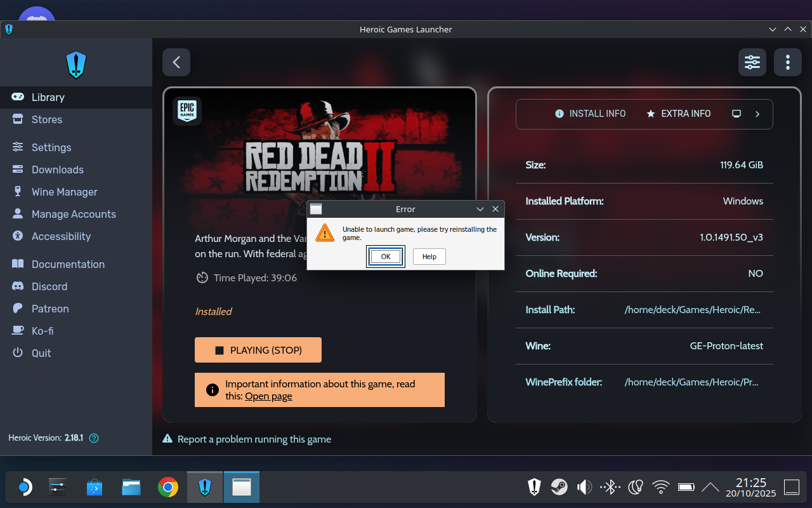Click the Heroic shield logo in sidebar

(75, 64)
